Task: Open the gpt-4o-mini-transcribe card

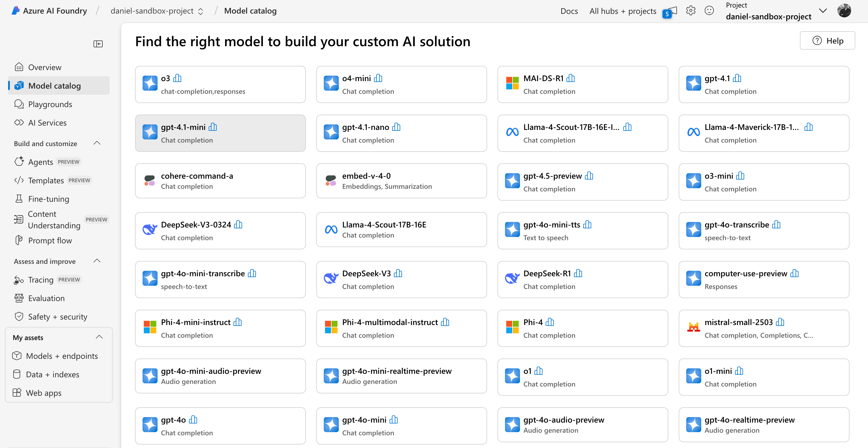Action: 220,279
